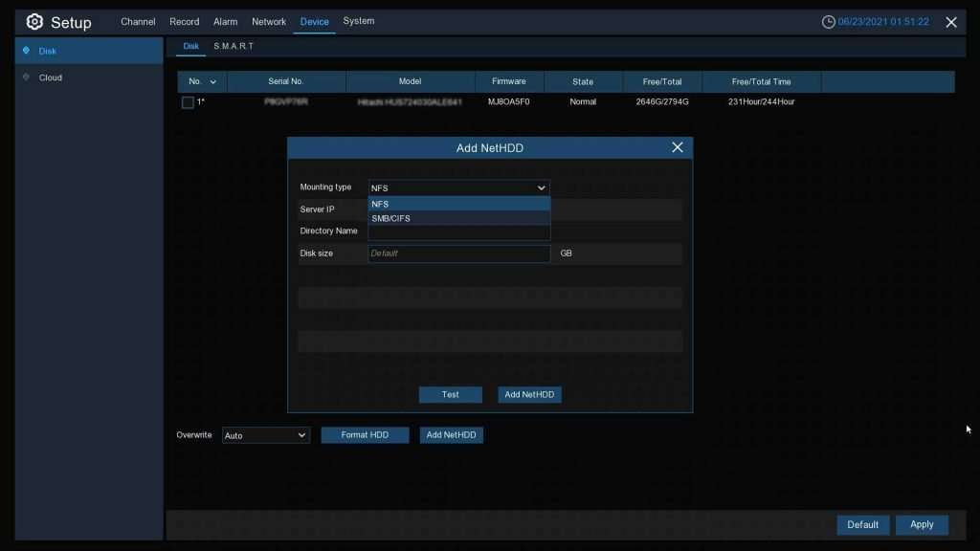Switch to the Channel setup section

[138, 21]
